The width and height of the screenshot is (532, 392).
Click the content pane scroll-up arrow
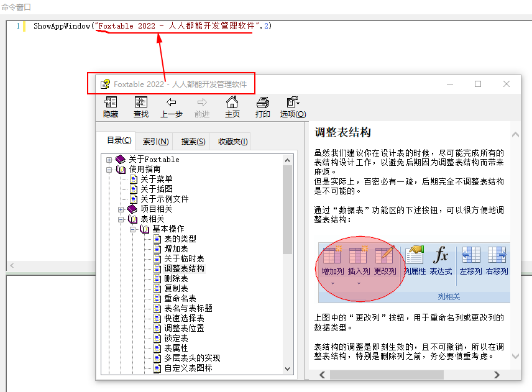pyautogui.click(x=515, y=135)
